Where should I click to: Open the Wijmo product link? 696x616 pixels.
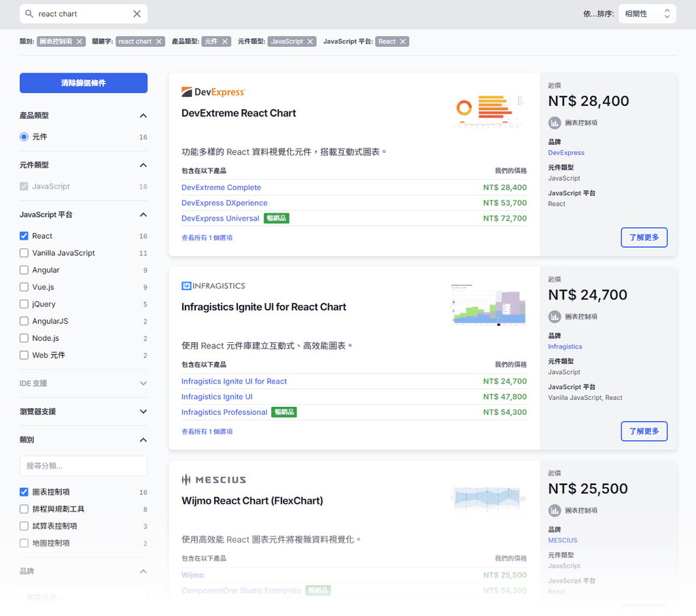tap(192, 575)
